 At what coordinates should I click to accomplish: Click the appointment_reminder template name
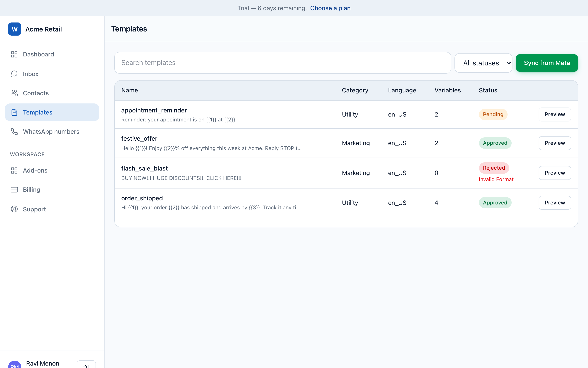point(154,110)
